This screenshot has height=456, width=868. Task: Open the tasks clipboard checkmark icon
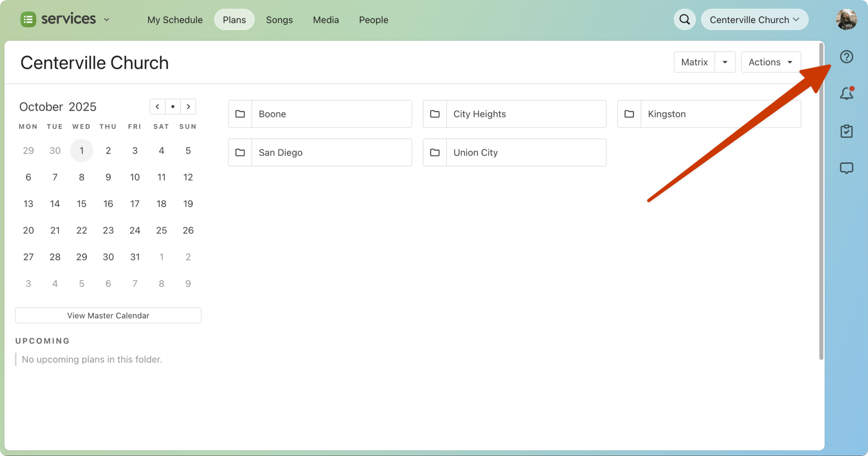click(846, 131)
